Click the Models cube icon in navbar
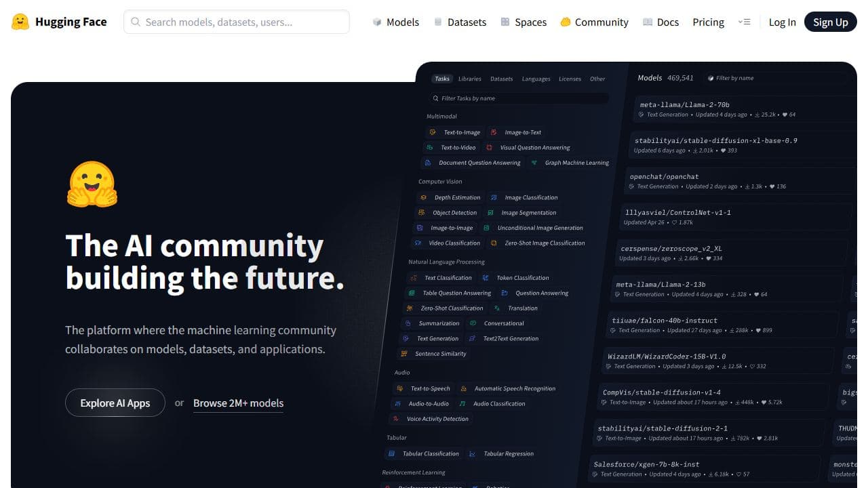The height and width of the screenshot is (488, 868). pyautogui.click(x=377, y=22)
